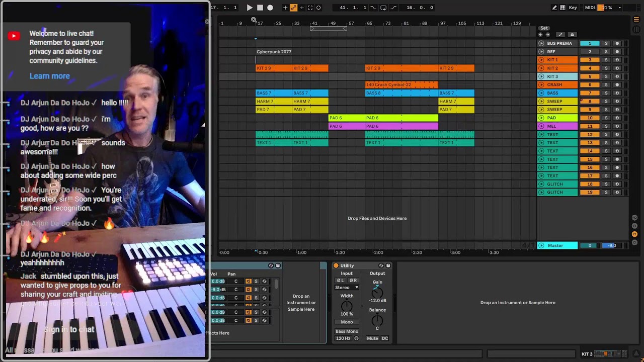Enable the Utility DC filter button

(385, 338)
